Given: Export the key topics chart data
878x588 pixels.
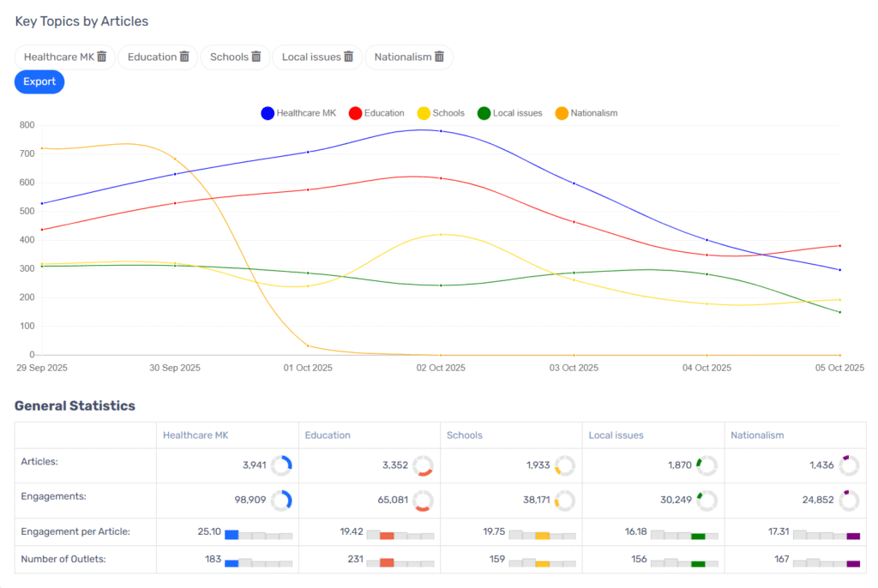Looking at the screenshot, I should click(39, 82).
